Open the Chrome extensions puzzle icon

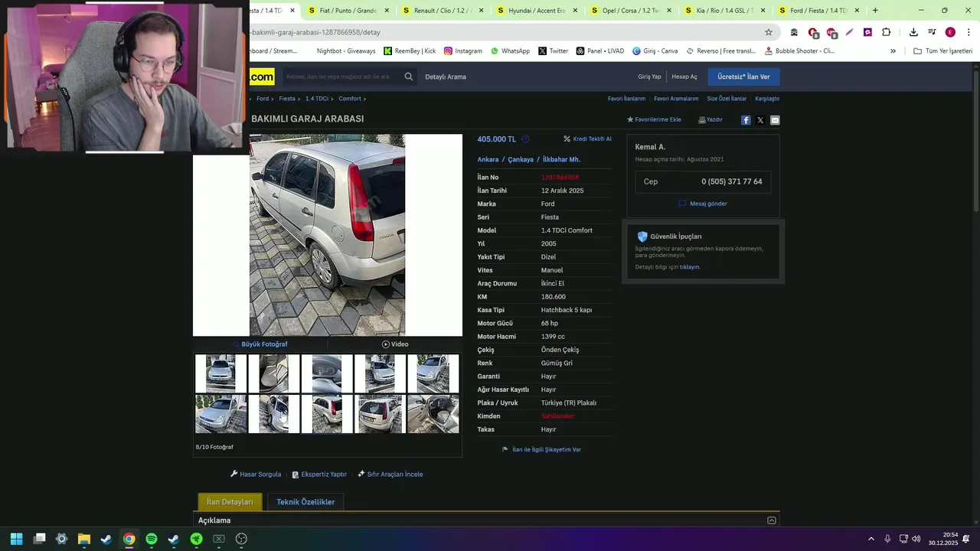point(886,32)
